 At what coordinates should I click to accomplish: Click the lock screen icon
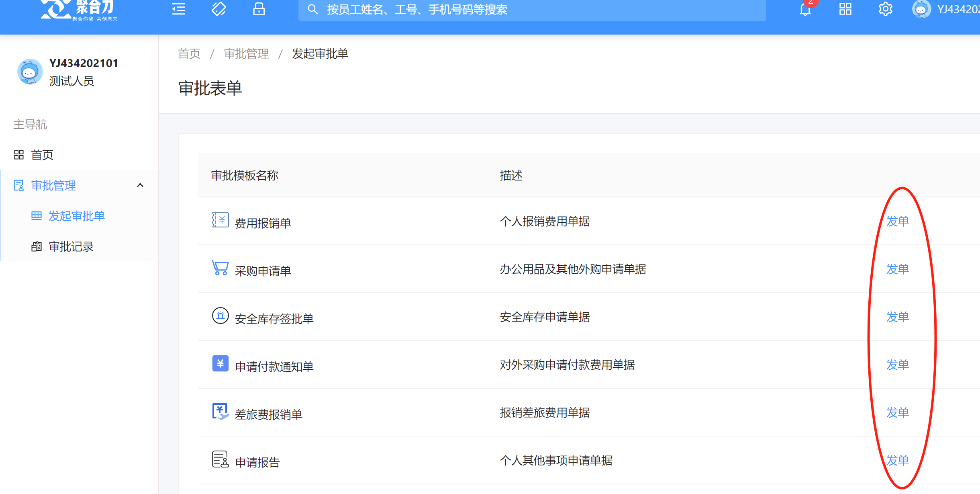(259, 9)
